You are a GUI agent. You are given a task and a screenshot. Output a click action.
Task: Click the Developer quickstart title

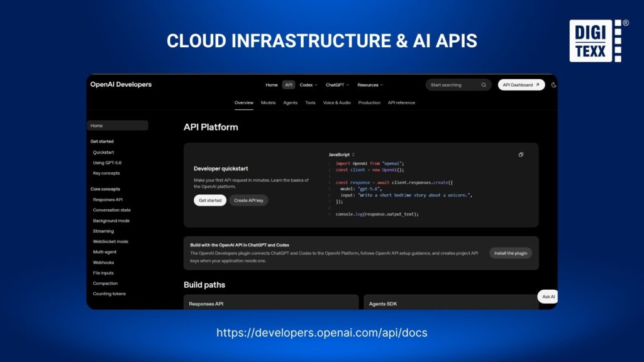pyautogui.click(x=221, y=168)
